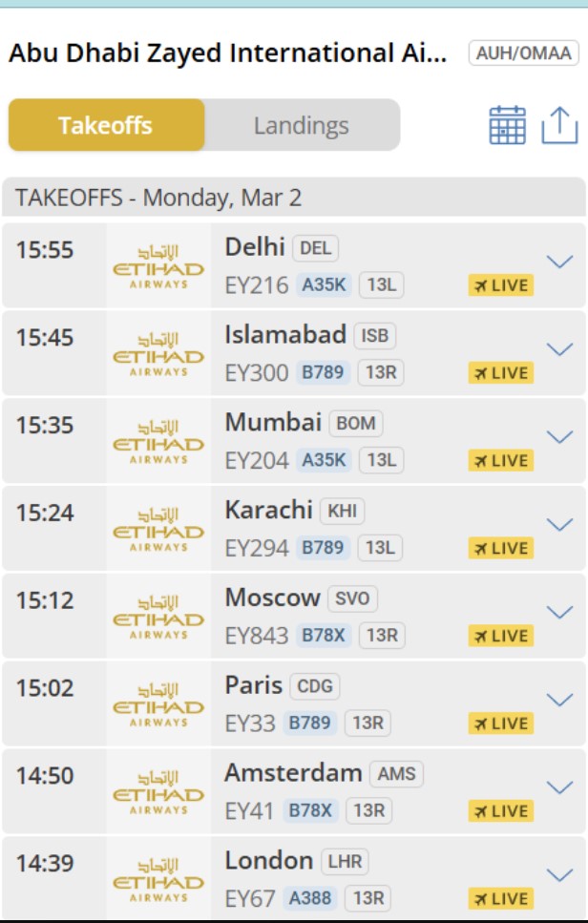Viewport: 588px width, 923px height.
Task: Click the A388 aircraft type tag
Action: coord(310,898)
